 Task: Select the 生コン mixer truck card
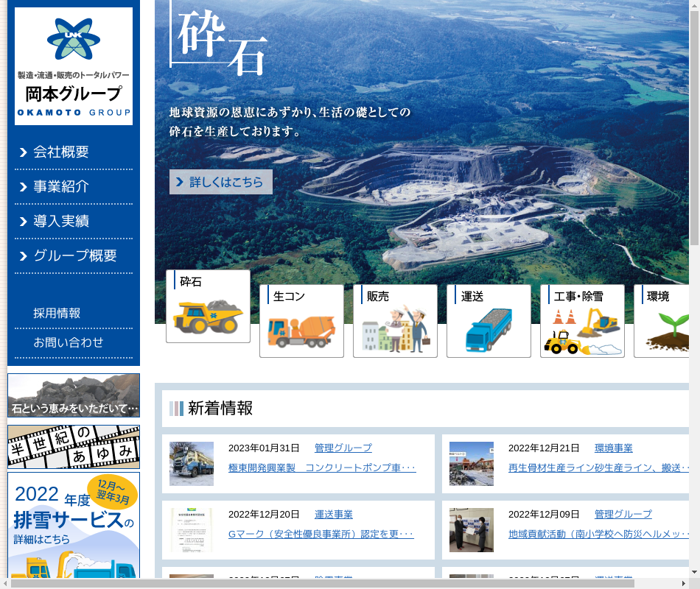click(x=302, y=321)
